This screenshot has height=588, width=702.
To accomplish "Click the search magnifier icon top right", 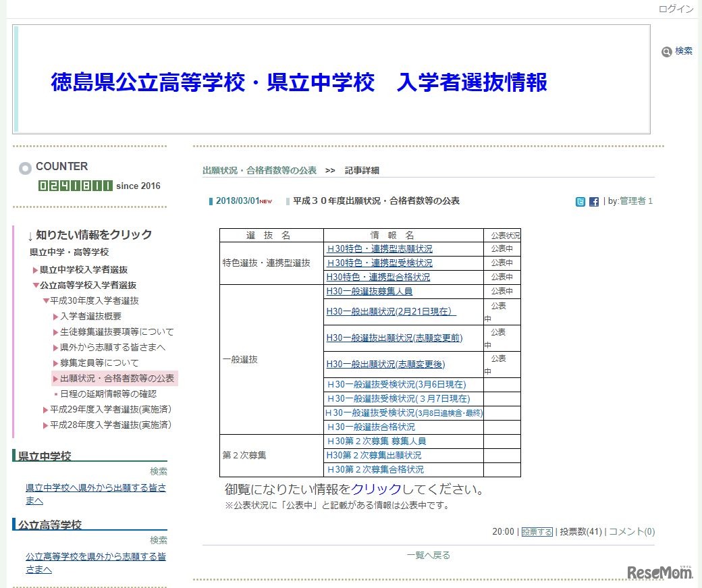I will [x=666, y=51].
